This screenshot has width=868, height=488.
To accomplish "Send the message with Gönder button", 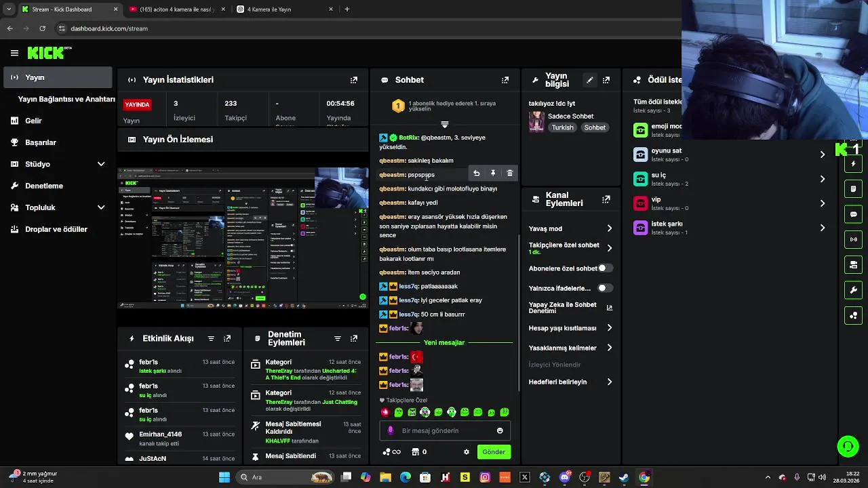I will point(494,452).
